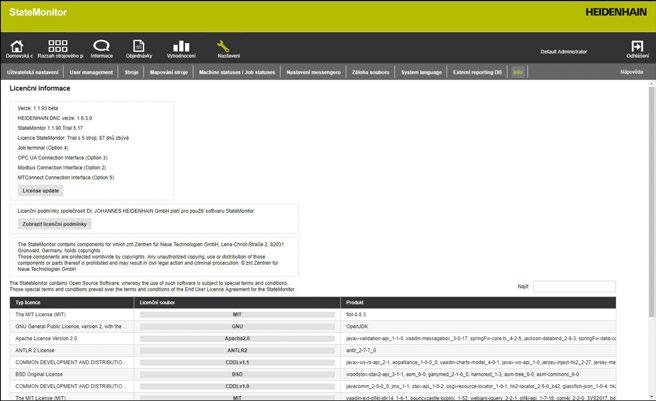The image size is (656, 401).
Task: Click the Odhlášení logout icon
Action: coord(637,46)
